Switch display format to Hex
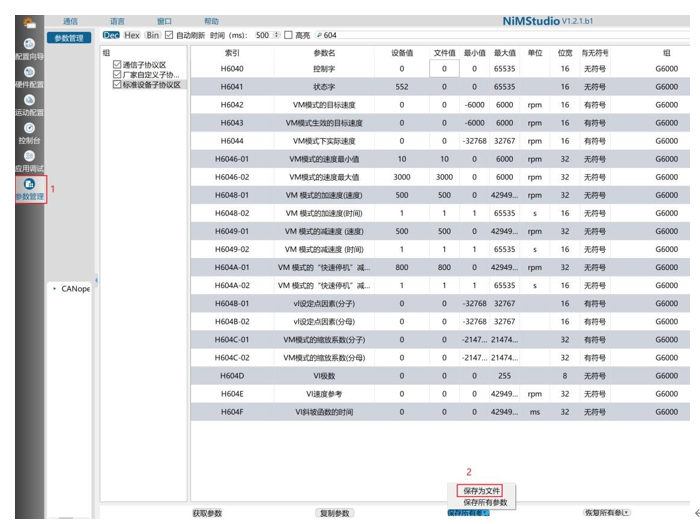This screenshot has height=524, width=700. (132, 35)
